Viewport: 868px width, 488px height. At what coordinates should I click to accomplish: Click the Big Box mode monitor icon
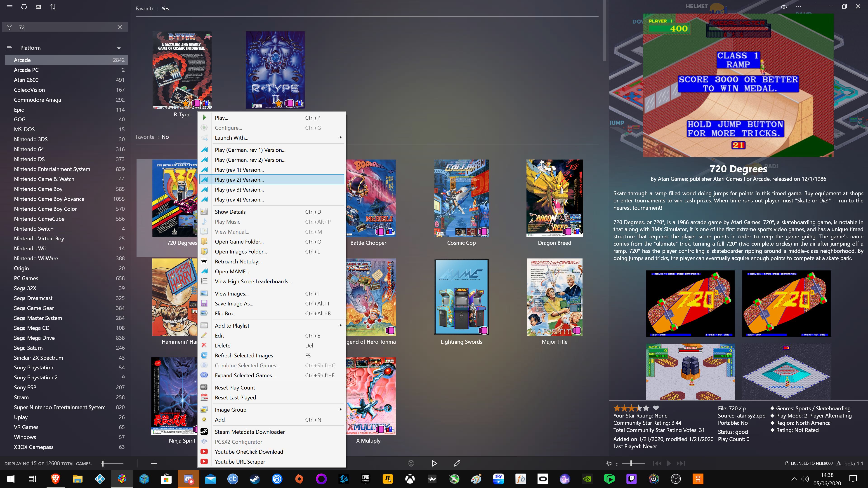tap(38, 7)
